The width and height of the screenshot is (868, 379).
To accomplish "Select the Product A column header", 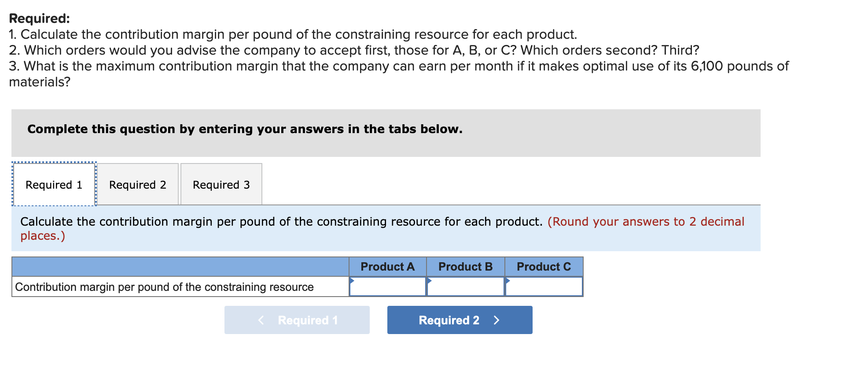I will pyautogui.click(x=386, y=266).
